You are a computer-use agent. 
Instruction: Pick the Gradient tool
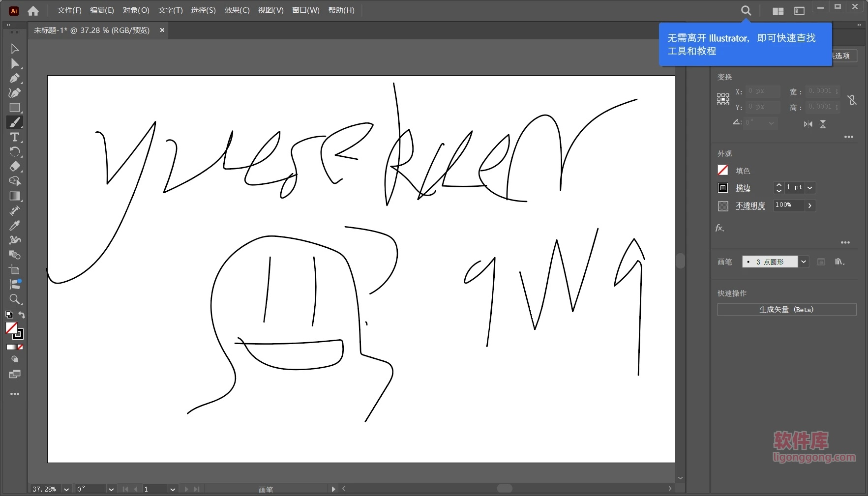(15, 196)
